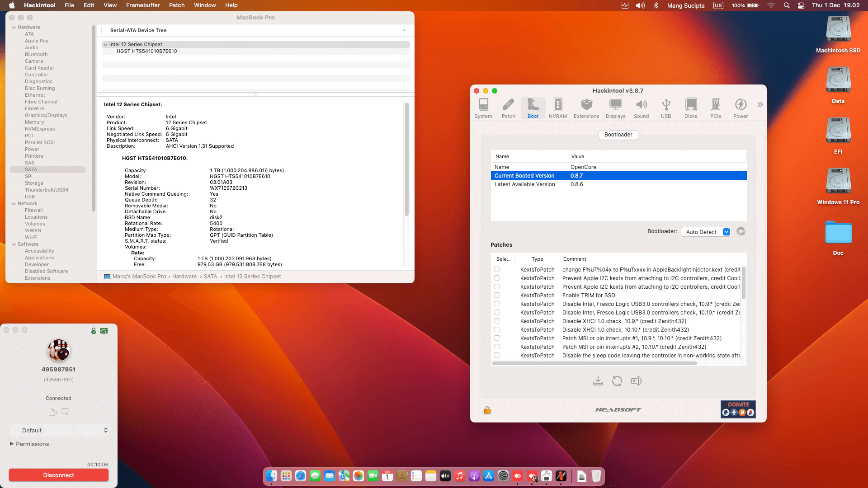The image size is (868, 488).
Task: Open the Trash in the Dock
Action: pos(596,476)
